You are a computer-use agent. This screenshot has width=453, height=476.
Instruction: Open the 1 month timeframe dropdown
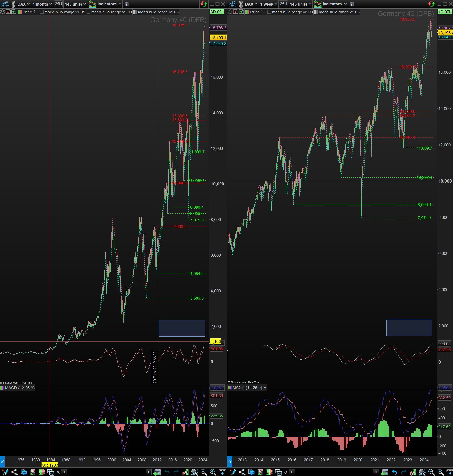tap(42, 4)
